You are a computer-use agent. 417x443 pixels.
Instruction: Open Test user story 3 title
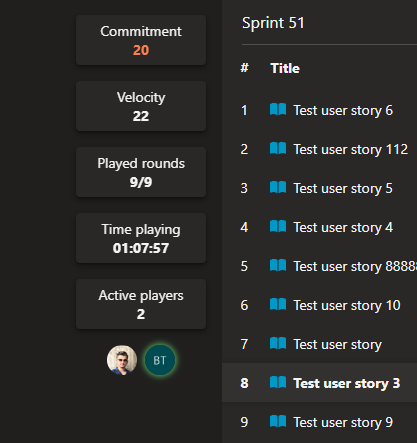(347, 383)
